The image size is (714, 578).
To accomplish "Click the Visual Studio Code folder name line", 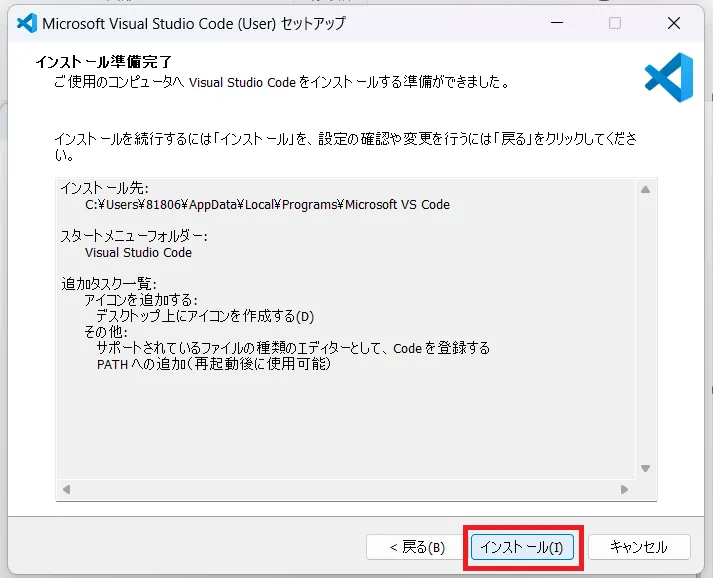I will pyautogui.click(x=138, y=253).
